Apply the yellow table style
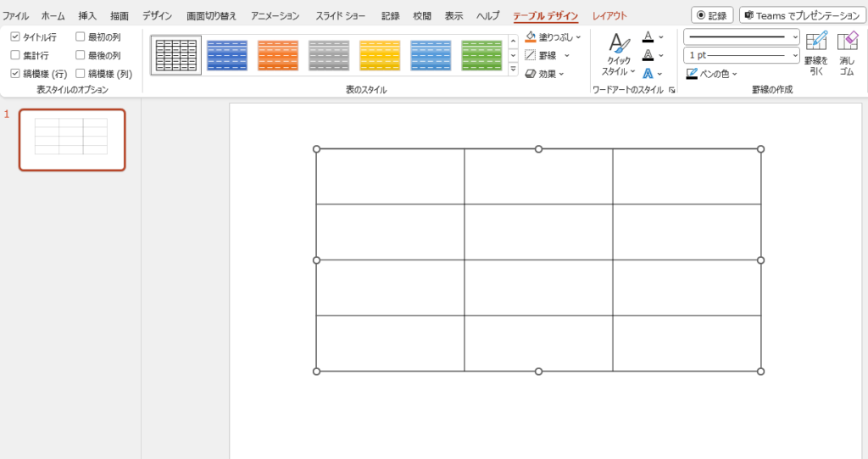Screen dimensions: 868x459 pyautogui.click(x=380, y=55)
